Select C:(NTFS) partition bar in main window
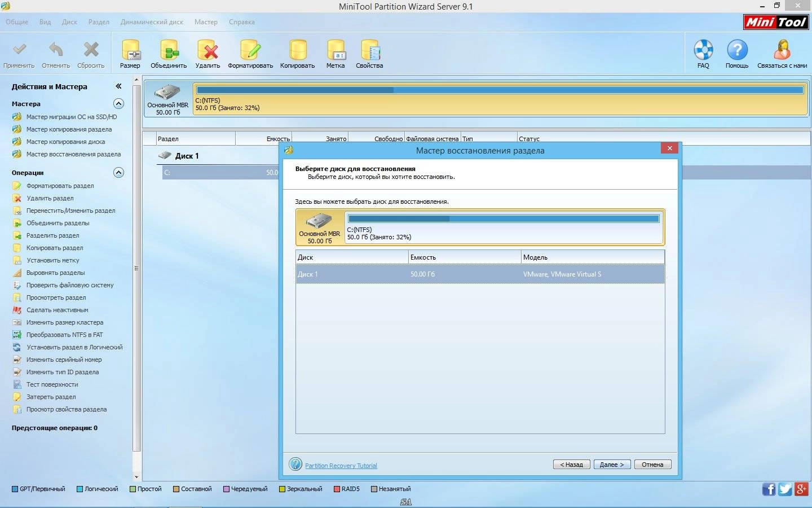Screen dimensions: 812x508 click(500, 99)
